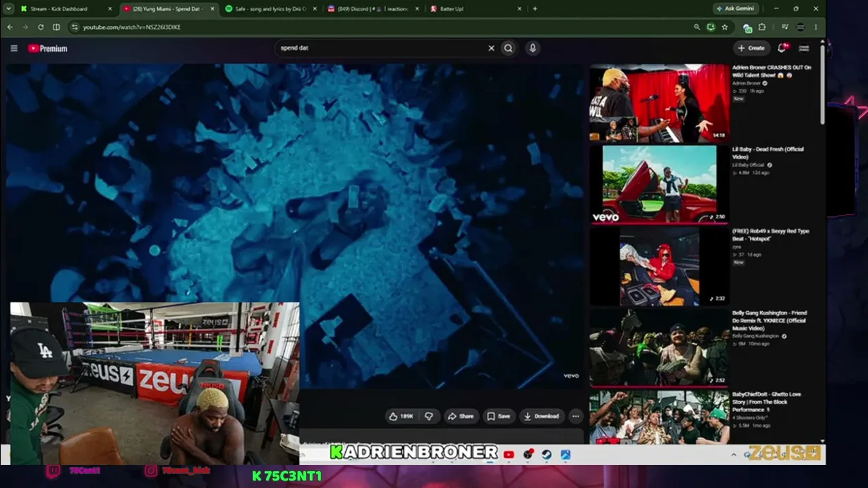Screen dimensions: 868x488
Task: Open more actions ellipsis under video
Action: pyautogui.click(x=575, y=416)
